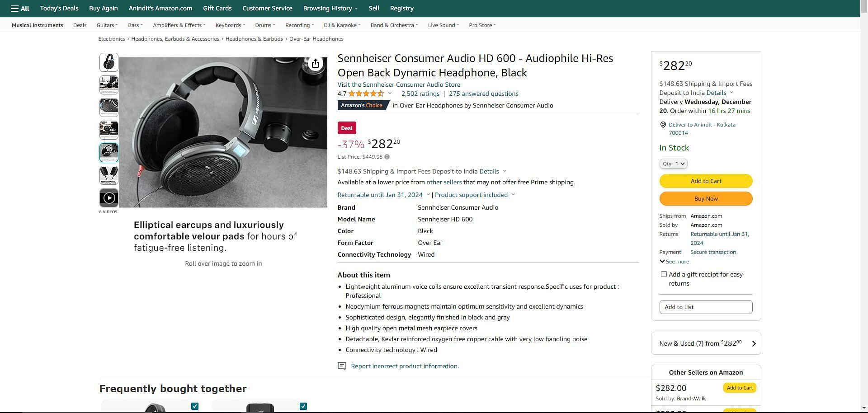Viewport: 868px width, 413px height.
Task: Click the star rating icons
Action: (366, 94)
